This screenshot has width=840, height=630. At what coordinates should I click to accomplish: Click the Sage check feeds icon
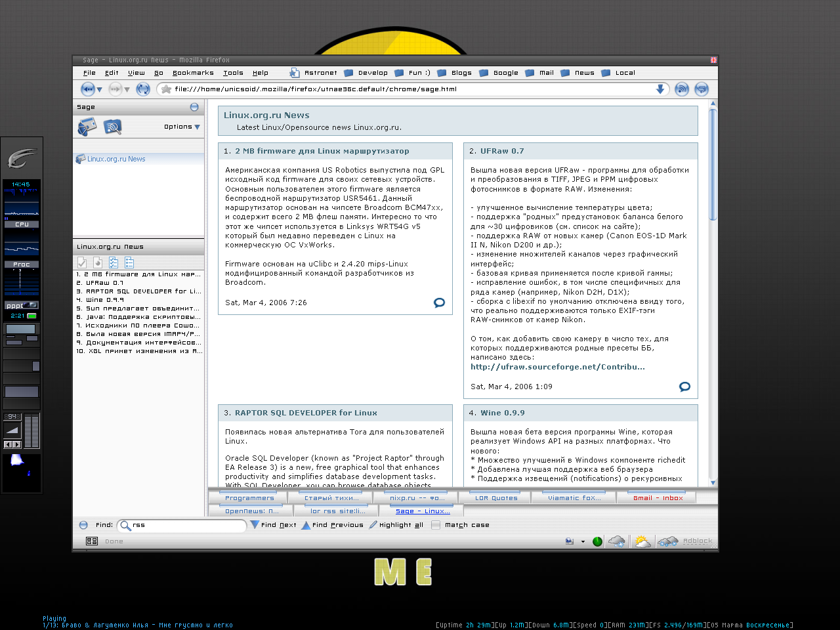pos(87,127)
